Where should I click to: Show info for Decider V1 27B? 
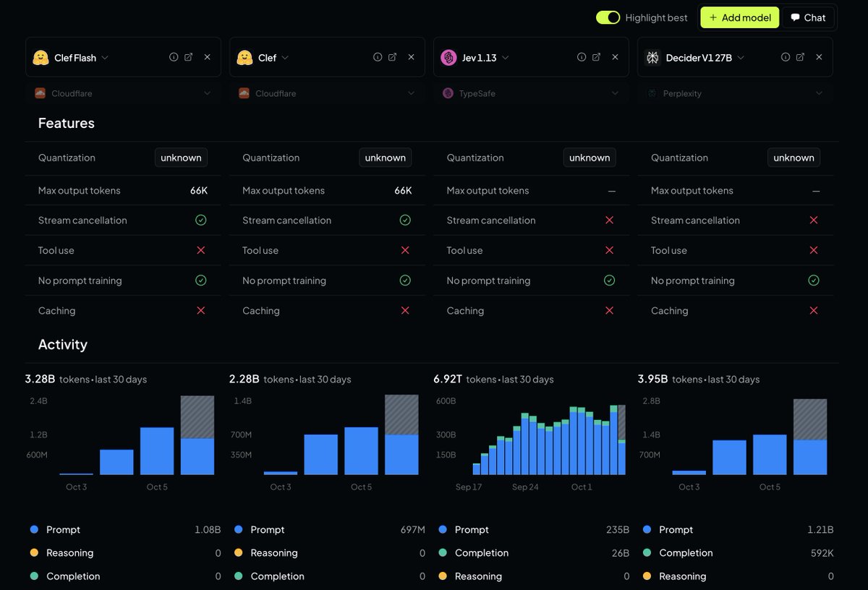coord(786,57)
